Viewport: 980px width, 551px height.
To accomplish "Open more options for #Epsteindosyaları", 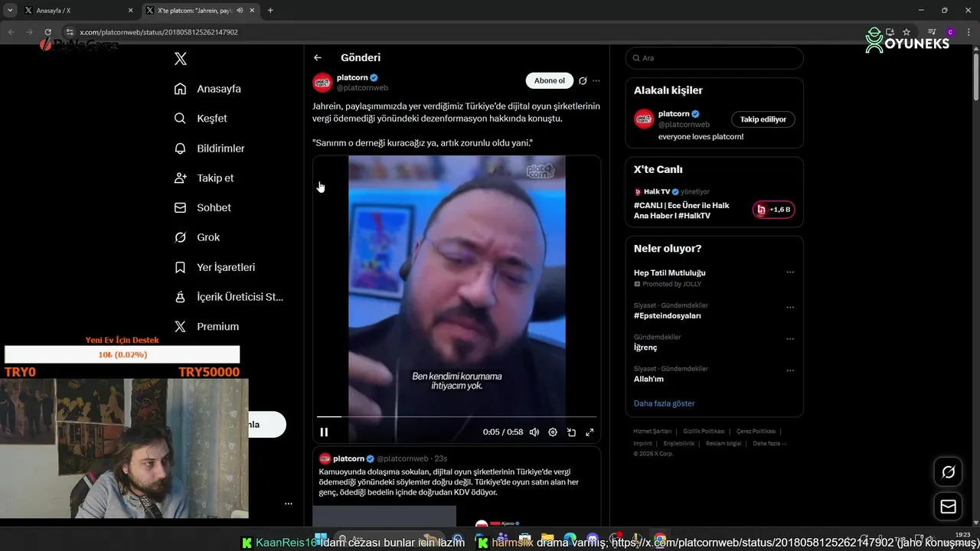I will 790,308.
